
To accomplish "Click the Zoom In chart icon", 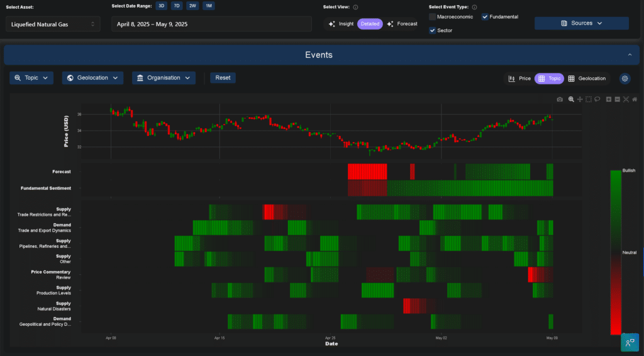I will [x=609, y=99].
